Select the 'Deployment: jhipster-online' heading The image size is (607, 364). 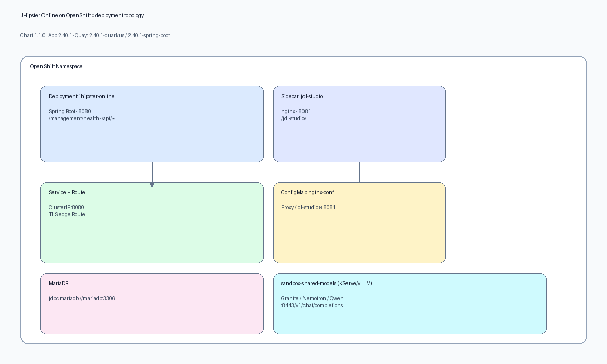click(81, 96)
